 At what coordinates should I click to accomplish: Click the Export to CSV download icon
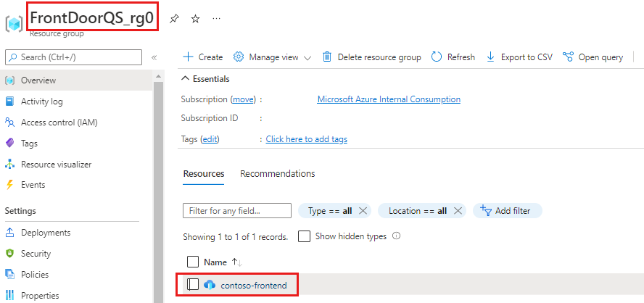pyautogui.click(x=490, y=57)
